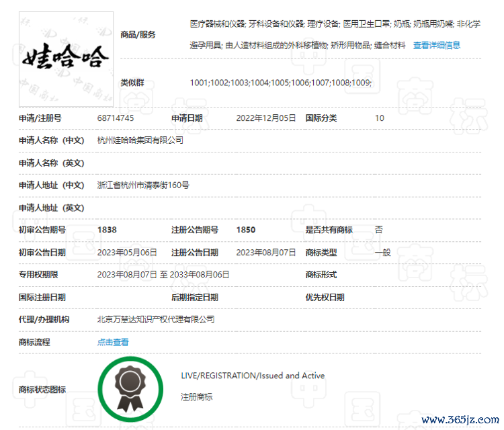Open the 查看详细信息 link for goods/services

pos(437,45)
